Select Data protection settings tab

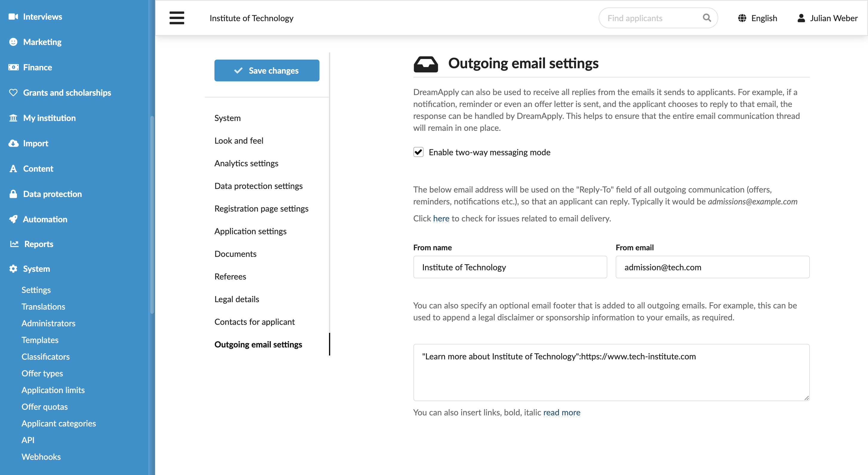[x=258, y=186]
